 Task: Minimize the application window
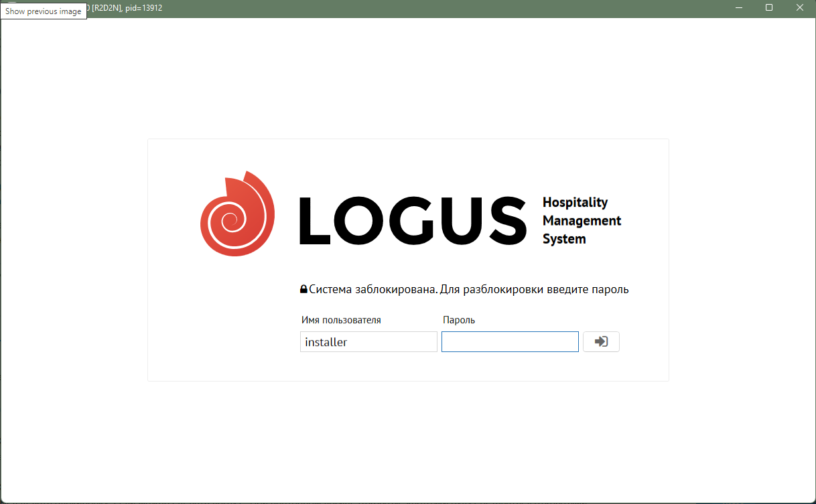(738, 8)
